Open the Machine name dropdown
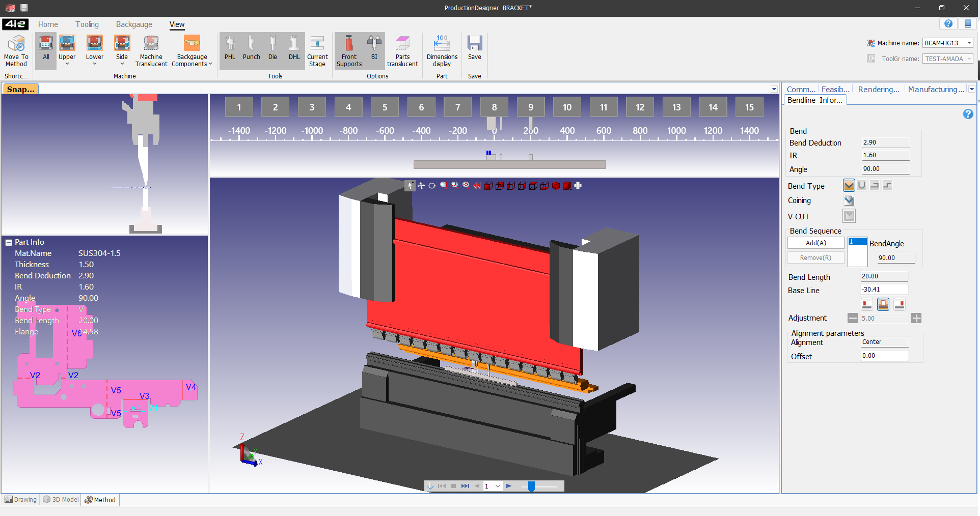980x516 pixels. point(969,43)
